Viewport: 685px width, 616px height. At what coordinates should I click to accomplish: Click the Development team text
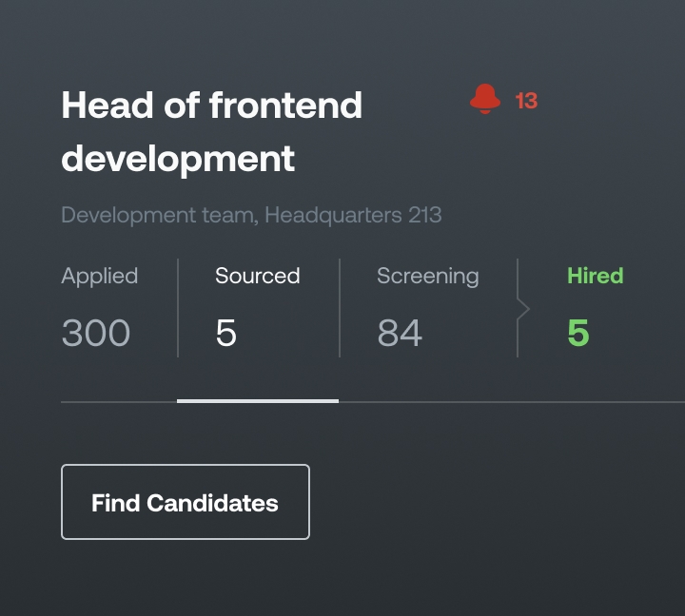click(x=157, y=215)
